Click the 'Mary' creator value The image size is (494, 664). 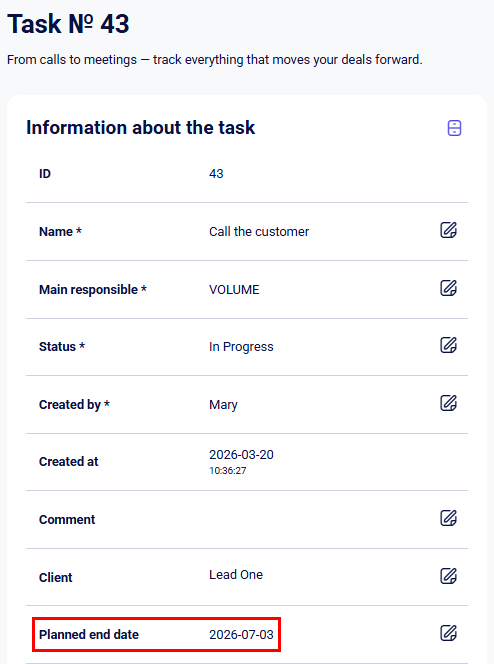tap(223, 405)
